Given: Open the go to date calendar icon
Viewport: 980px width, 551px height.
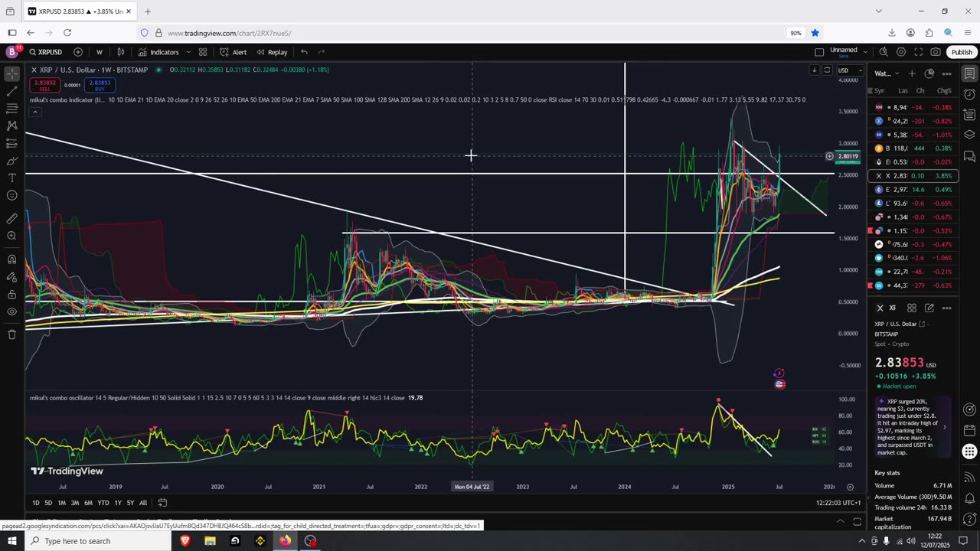Looking at the screenshot, I should pyautogui.click(x=162, y=503).
